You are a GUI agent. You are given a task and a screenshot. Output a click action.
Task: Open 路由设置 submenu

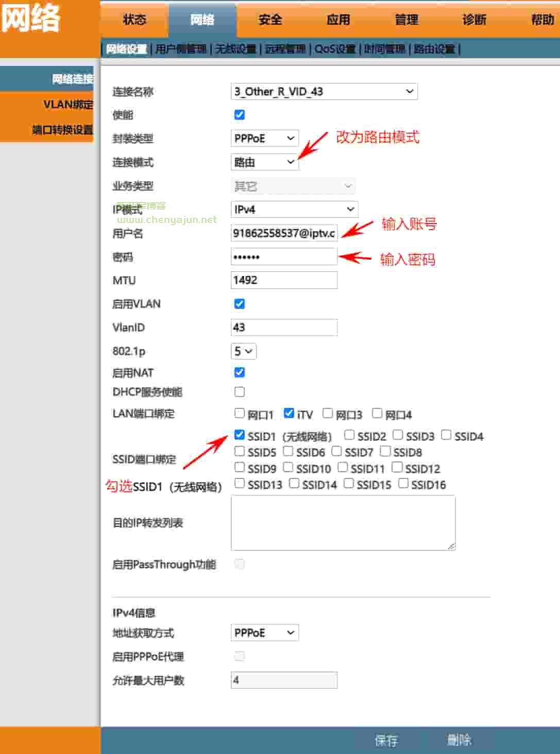tap(434, 49)
